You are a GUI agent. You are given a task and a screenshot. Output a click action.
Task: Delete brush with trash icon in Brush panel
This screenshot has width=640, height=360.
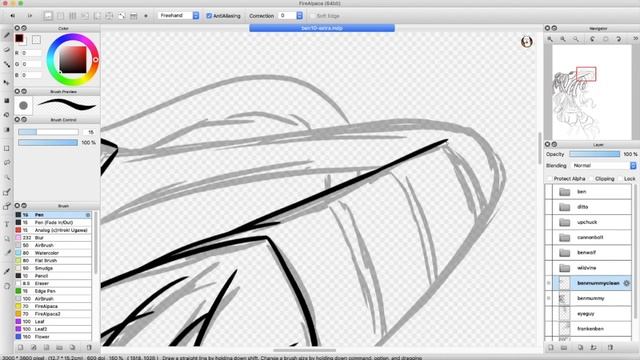(x=89, y=347)
